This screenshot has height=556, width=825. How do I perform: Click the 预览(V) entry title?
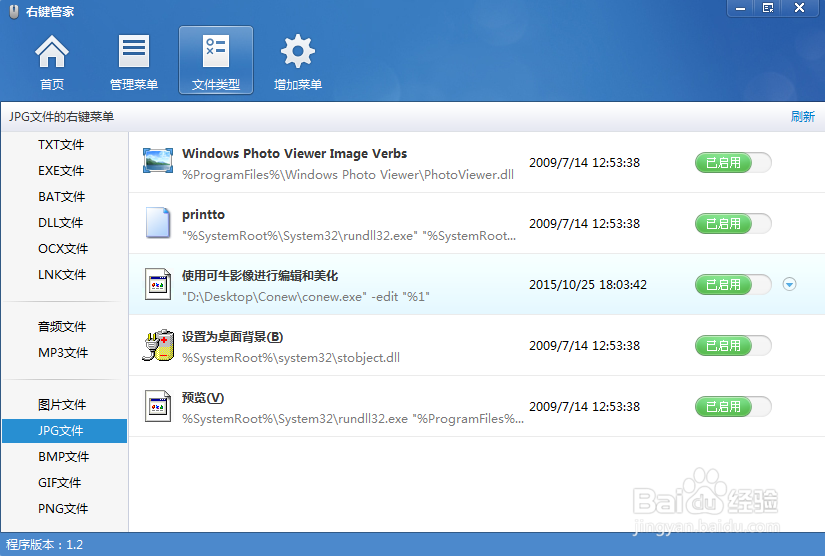click(203, 398)
